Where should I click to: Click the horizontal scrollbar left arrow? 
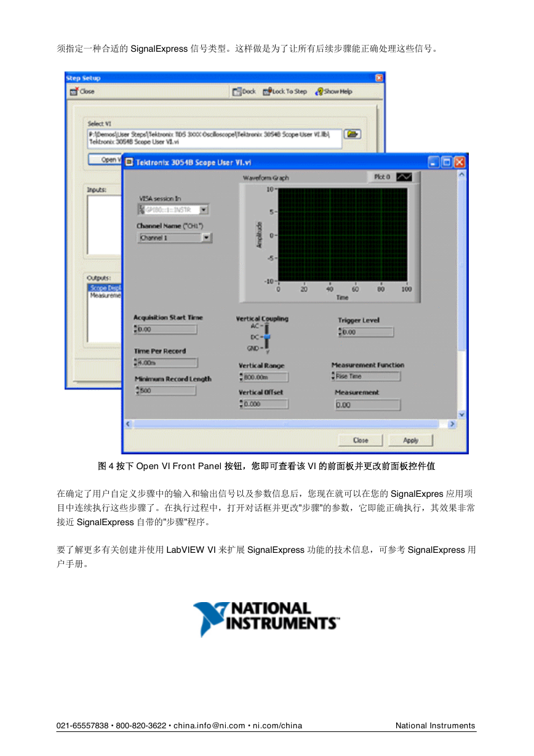click(x=129, y=424)
